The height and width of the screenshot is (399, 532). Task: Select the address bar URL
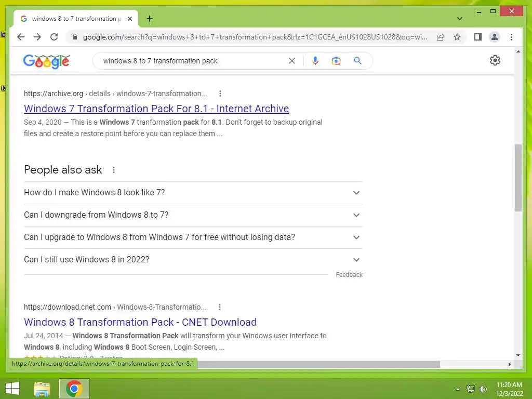click(x=255, y=37)
